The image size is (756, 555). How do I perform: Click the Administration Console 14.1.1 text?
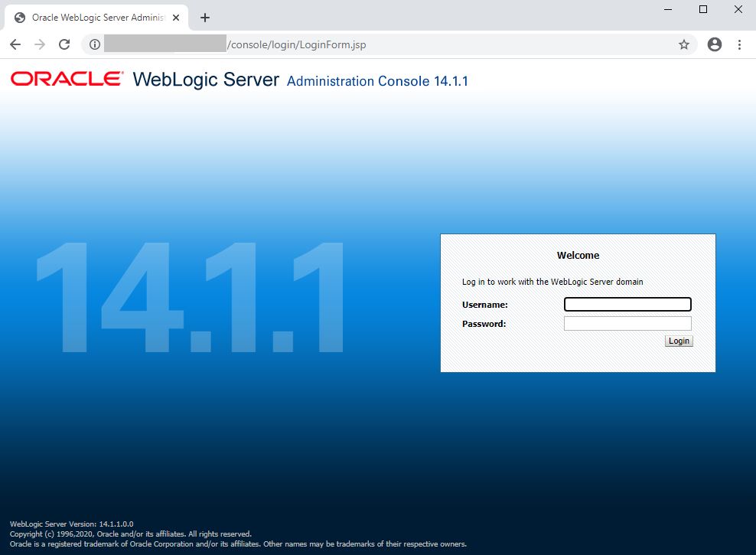pyautogui.click(x=377, y=81)
